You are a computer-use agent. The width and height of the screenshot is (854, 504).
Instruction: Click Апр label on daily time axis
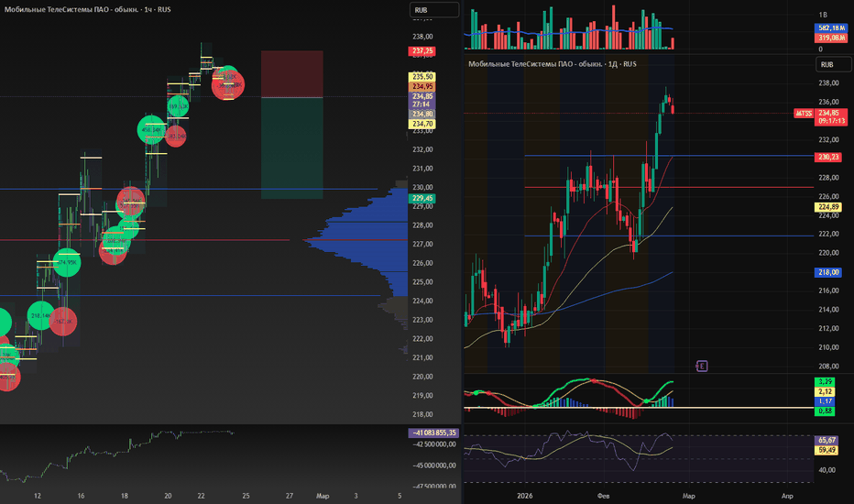(x=787, y=496)
